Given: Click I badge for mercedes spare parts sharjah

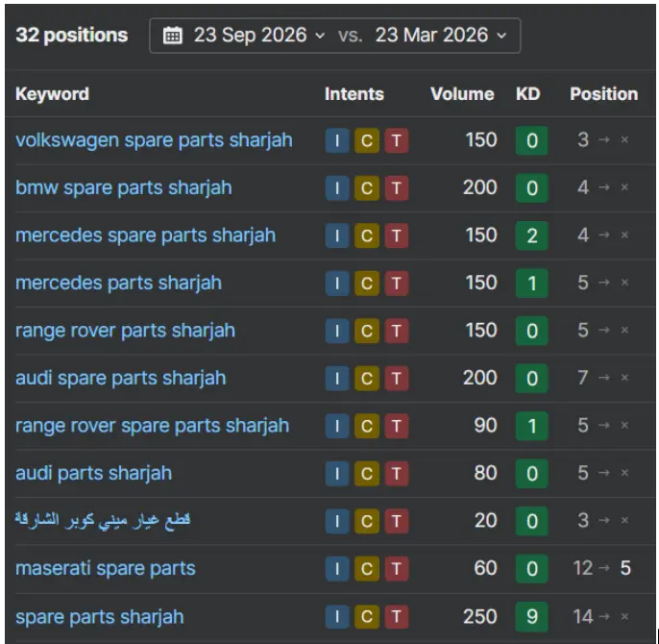Looking at the screenshot, I should click(x=337, y=235).
